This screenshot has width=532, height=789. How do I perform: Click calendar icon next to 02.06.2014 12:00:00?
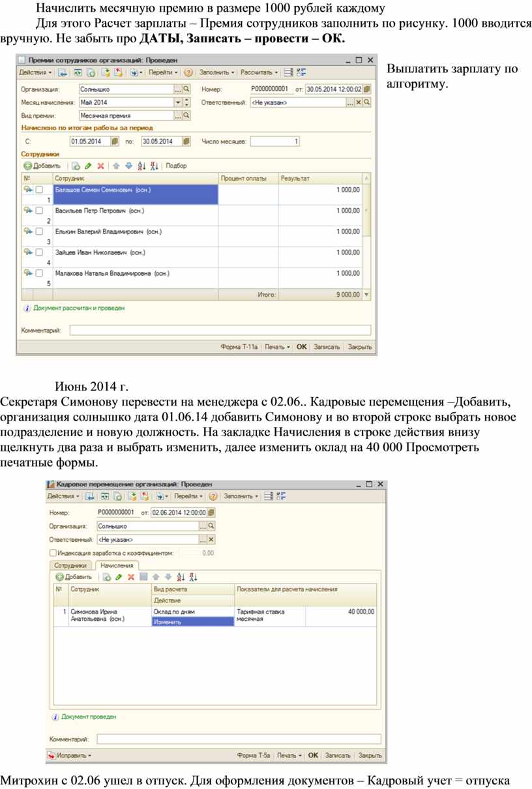tap(211, 513)
